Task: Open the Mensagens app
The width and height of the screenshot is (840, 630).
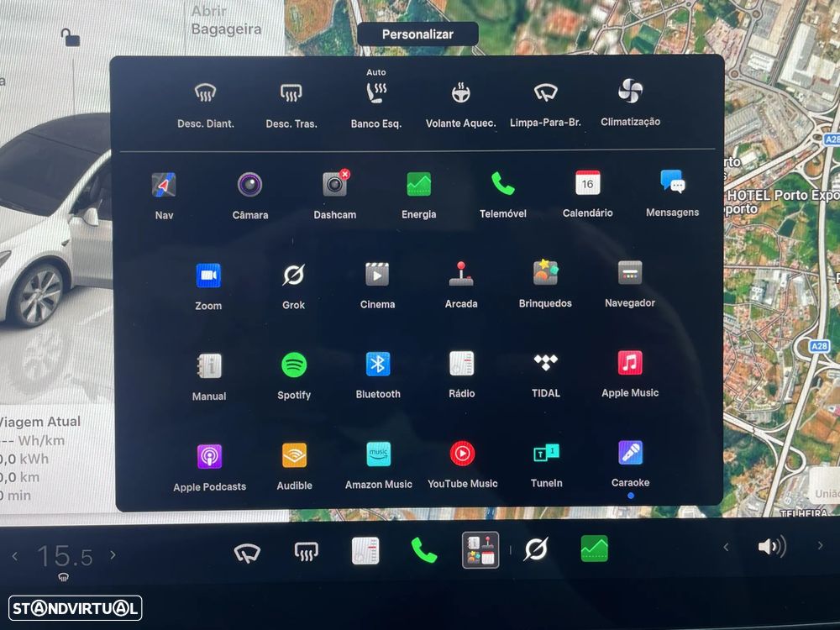Action: tap(672, 193)
